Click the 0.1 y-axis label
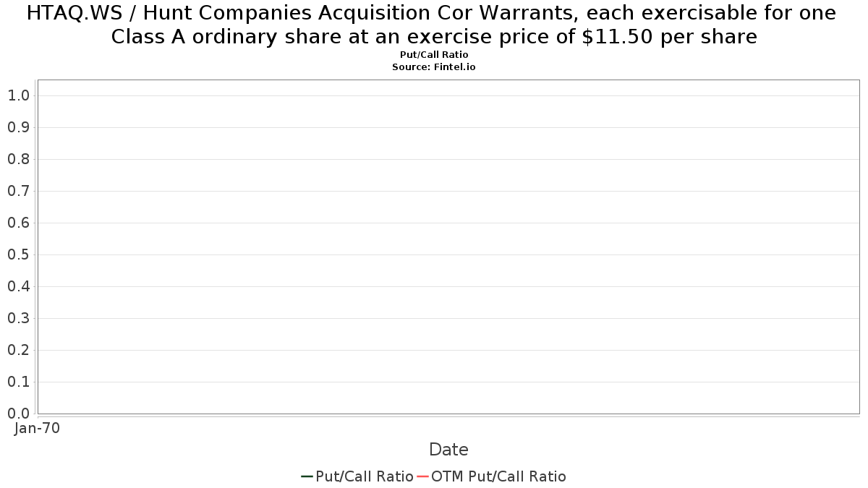 coord(18,382)
